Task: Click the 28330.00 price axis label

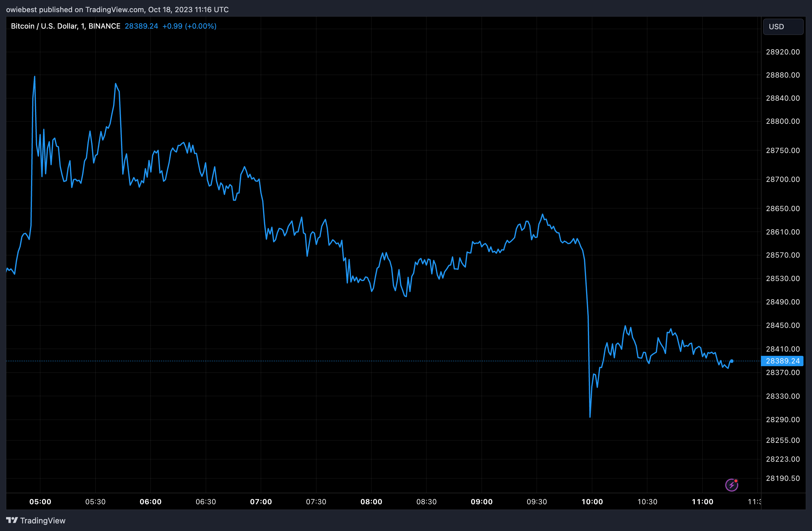Action: pyautogui.click(x=783, y=396)
